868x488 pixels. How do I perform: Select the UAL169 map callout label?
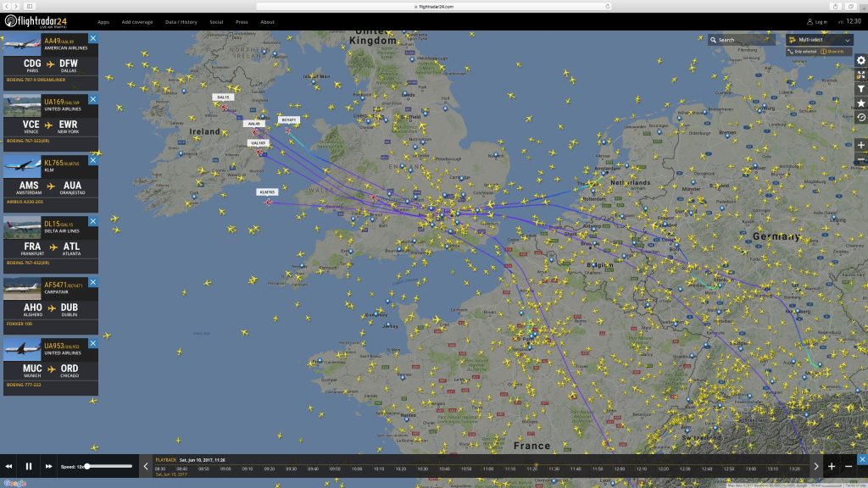(x=258, y=142)
